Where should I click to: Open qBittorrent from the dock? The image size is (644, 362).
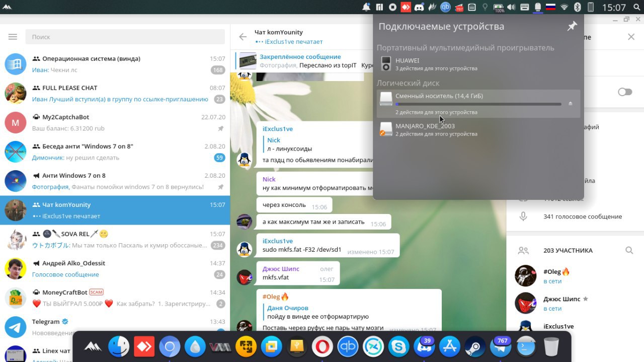[348, 347]
